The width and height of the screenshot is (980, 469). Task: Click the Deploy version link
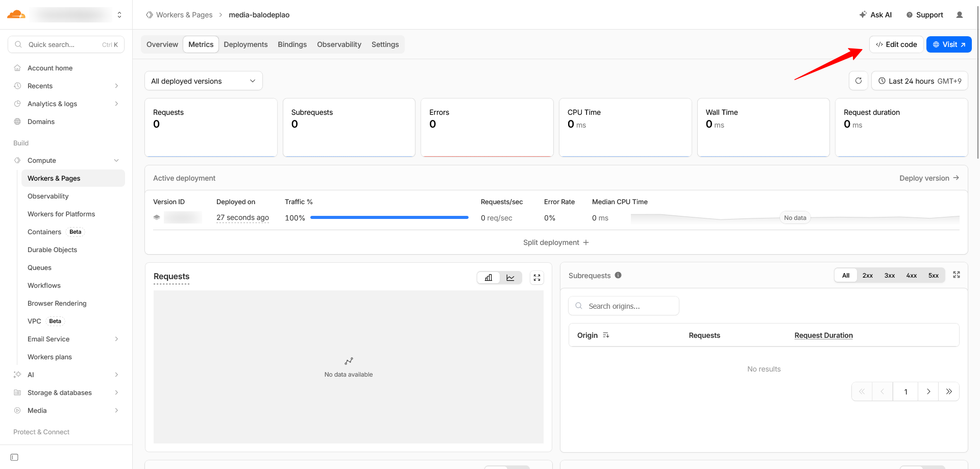pos(928,178)
